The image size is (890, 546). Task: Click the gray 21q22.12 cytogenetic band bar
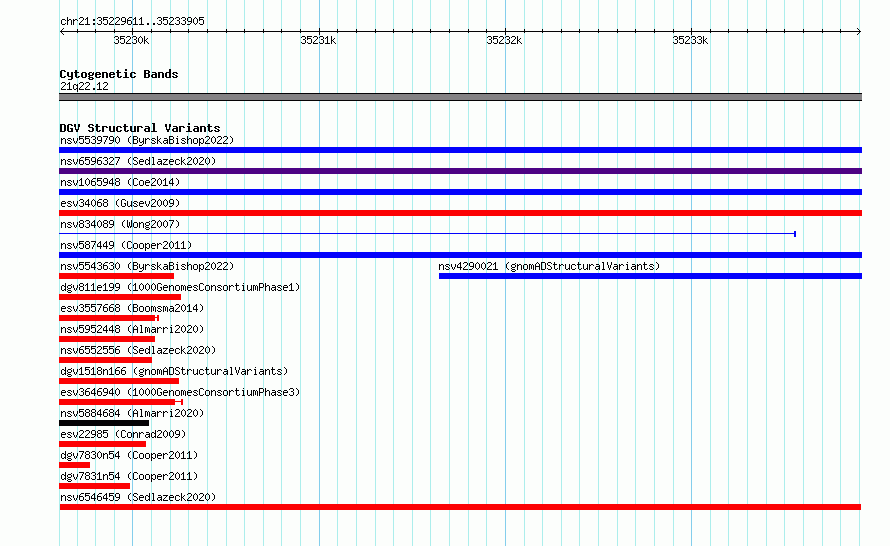pos(460,97)
